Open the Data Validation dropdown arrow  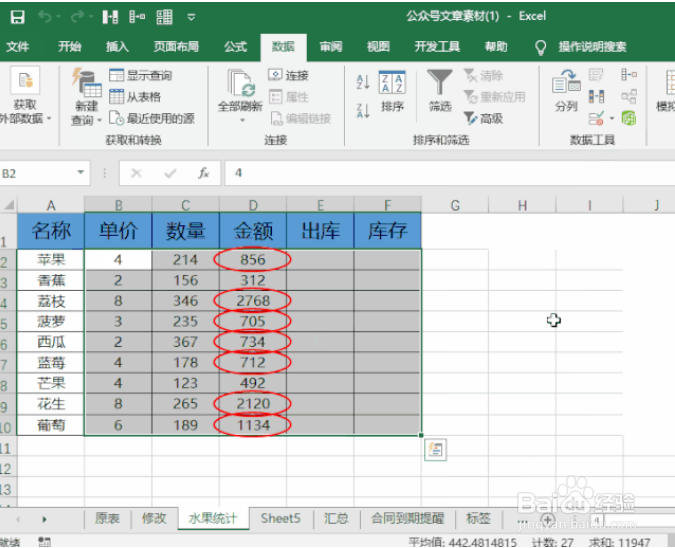tap(612, 118)
